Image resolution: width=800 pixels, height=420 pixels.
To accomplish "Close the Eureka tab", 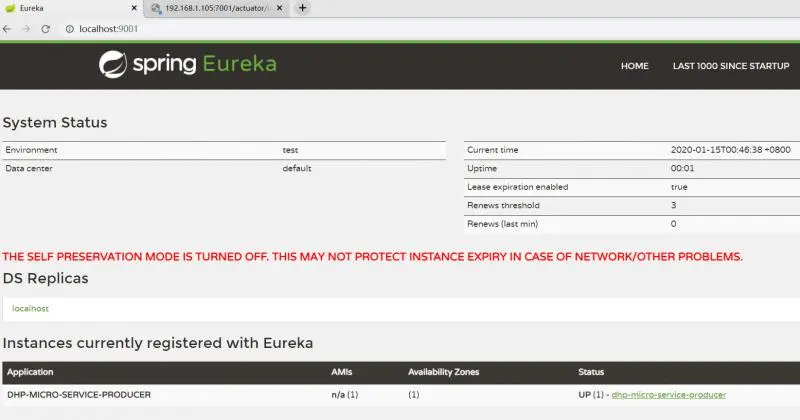I will click(x=134, y=8).
